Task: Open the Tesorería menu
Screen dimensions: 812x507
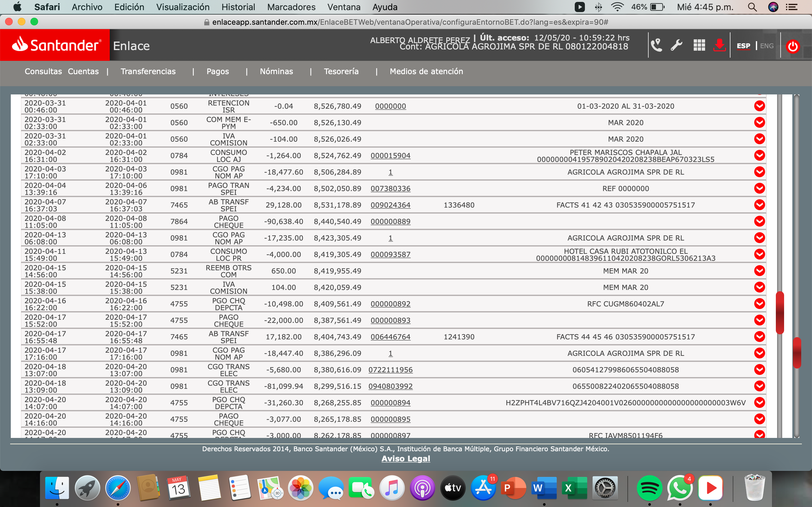Action: [341, 71]
